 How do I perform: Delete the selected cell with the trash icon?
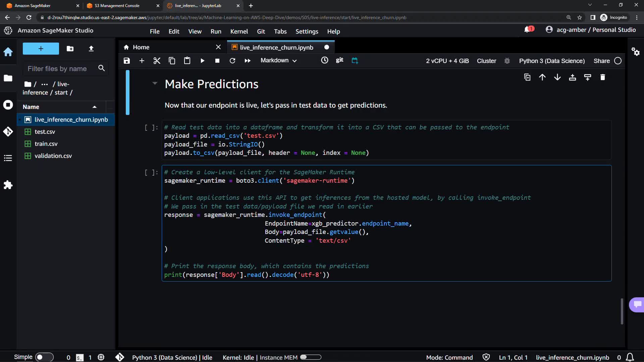coord(602,77)
